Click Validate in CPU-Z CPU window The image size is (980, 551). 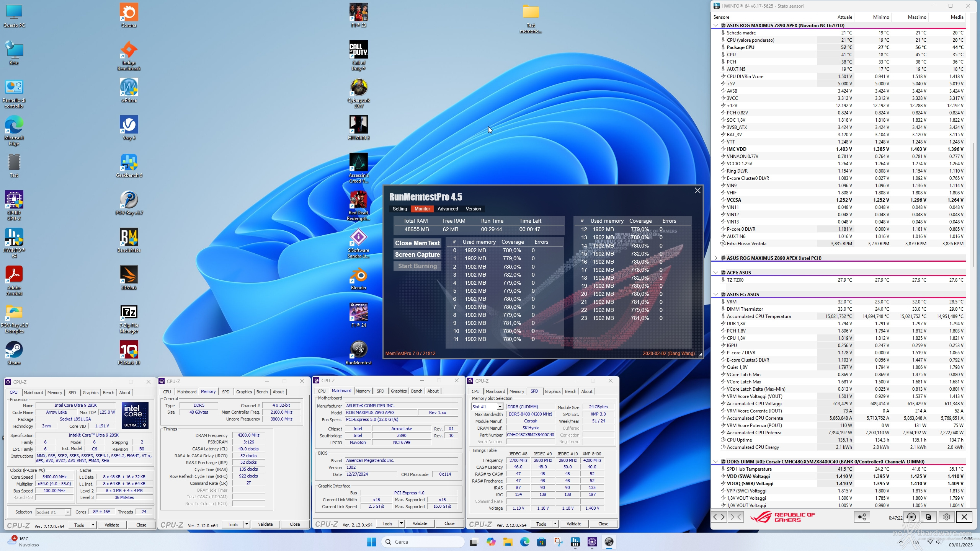(x=112, y=525)
